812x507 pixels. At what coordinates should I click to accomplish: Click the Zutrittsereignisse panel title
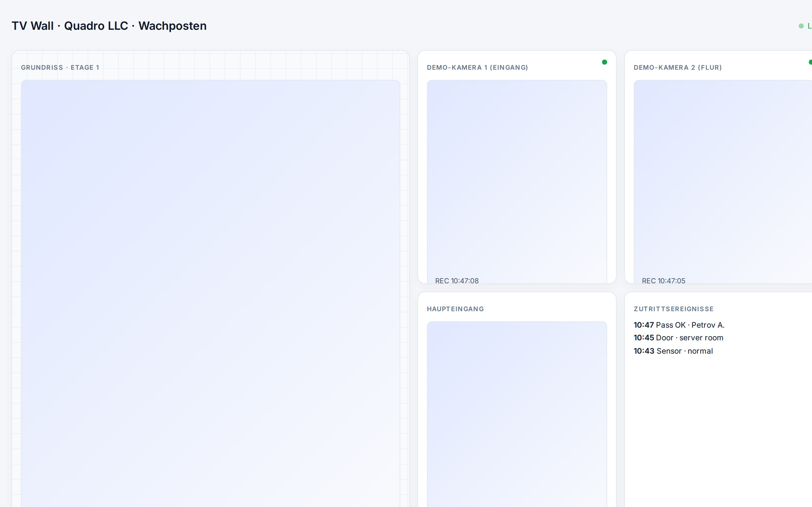673,309
